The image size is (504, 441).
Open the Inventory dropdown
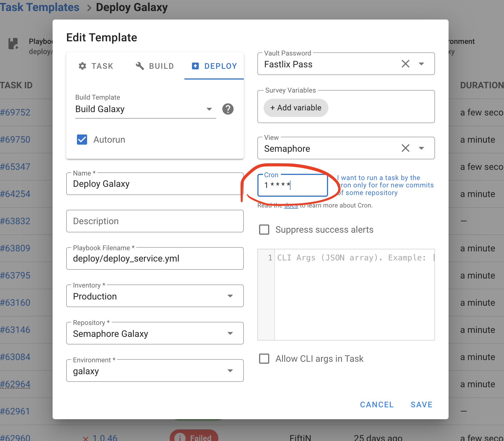(x=230, y=296)
